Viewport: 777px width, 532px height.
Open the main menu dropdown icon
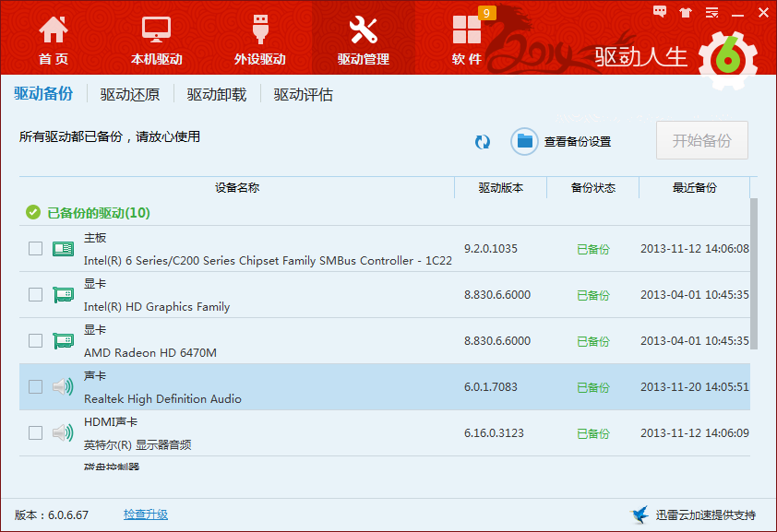(x=711, y=12)
